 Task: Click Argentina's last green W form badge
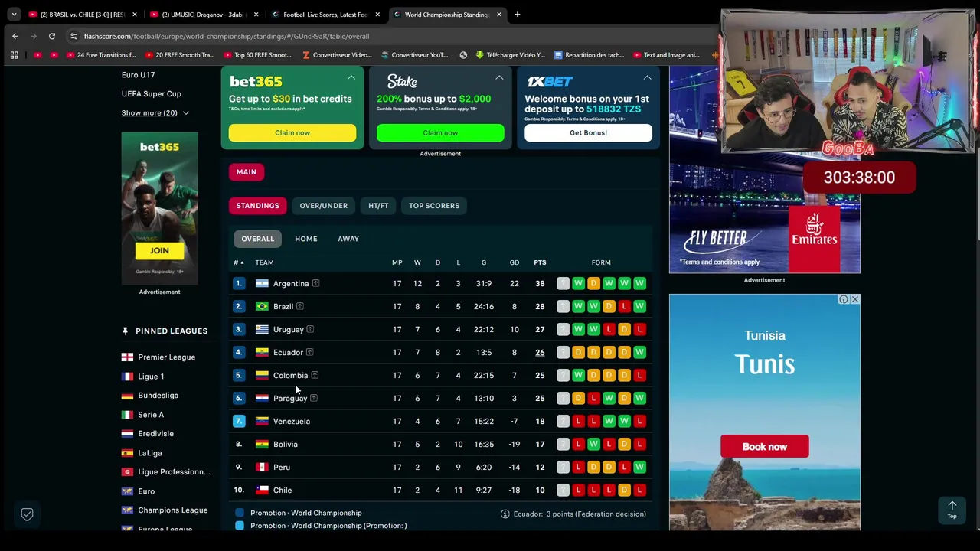[x=639, y=284]
